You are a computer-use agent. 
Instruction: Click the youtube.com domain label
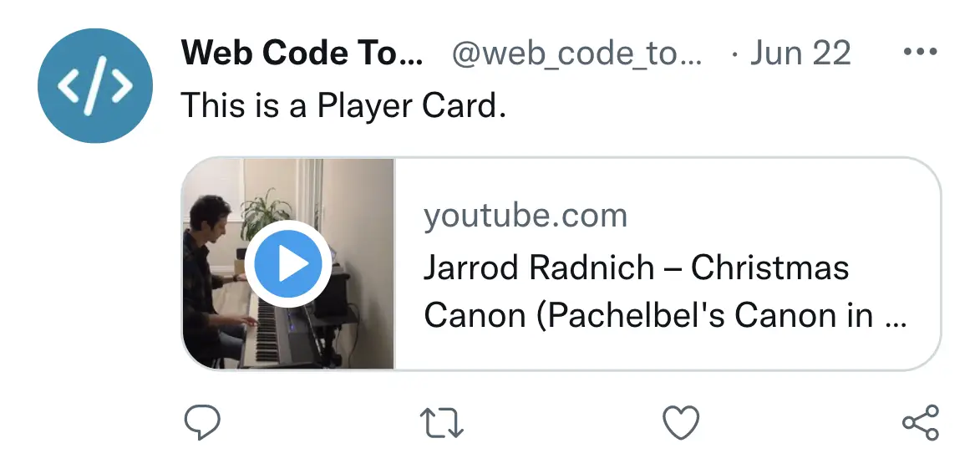coord(525,217)
